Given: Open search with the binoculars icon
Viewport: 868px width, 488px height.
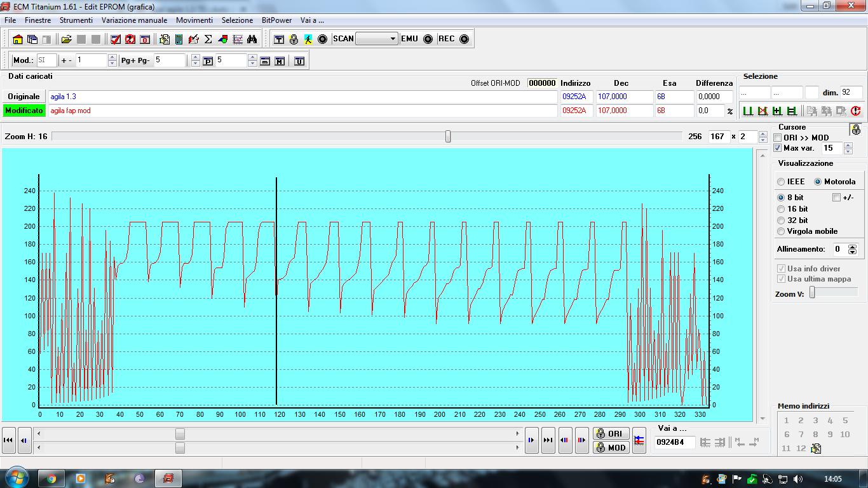Looking at the screenshot, I should (252, 39).
